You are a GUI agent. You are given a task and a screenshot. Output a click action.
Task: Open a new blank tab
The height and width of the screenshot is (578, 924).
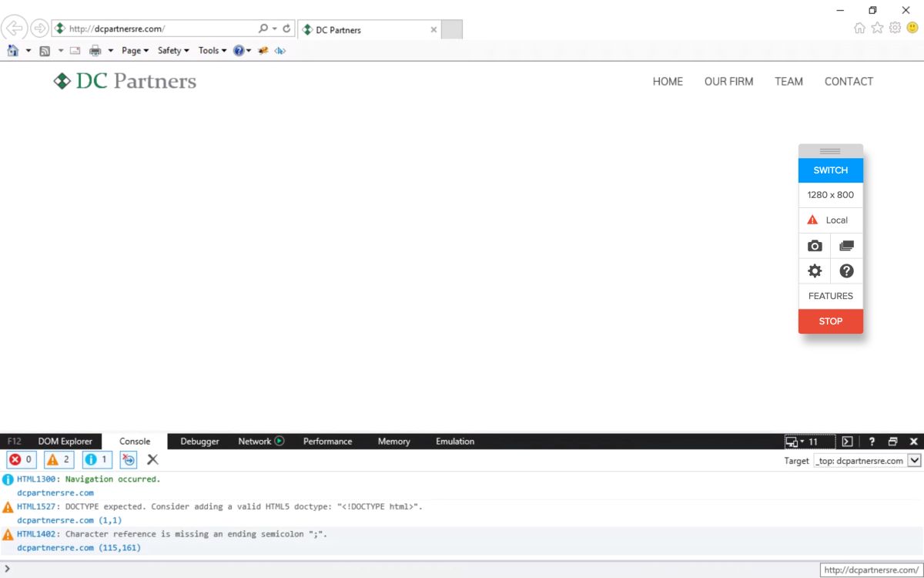[x=452, y=30]
